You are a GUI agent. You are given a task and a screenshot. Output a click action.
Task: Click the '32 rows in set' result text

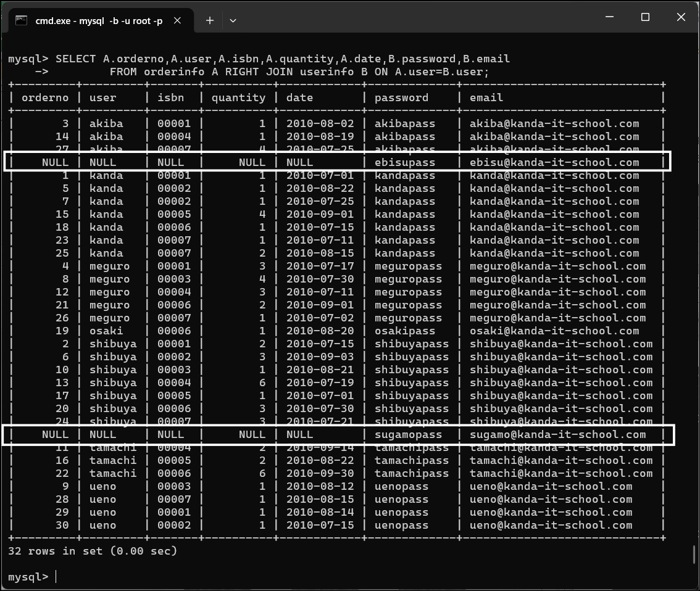tap(93, 551)
